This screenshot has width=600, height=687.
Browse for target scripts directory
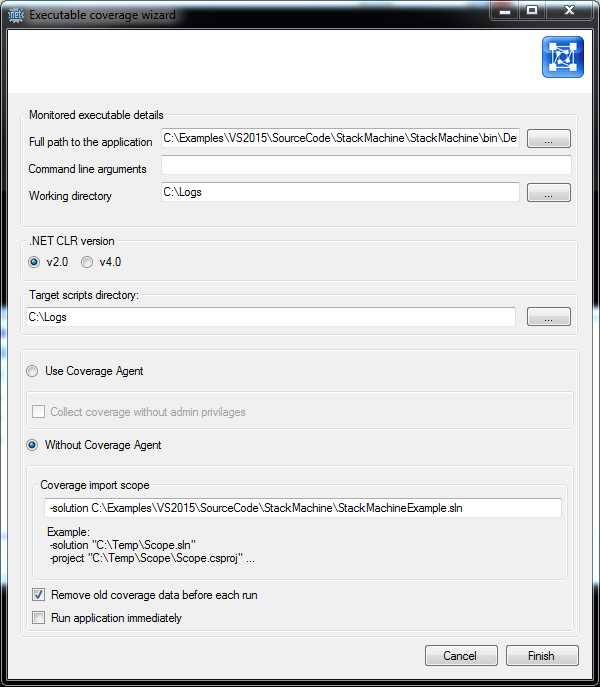point(549,316)
